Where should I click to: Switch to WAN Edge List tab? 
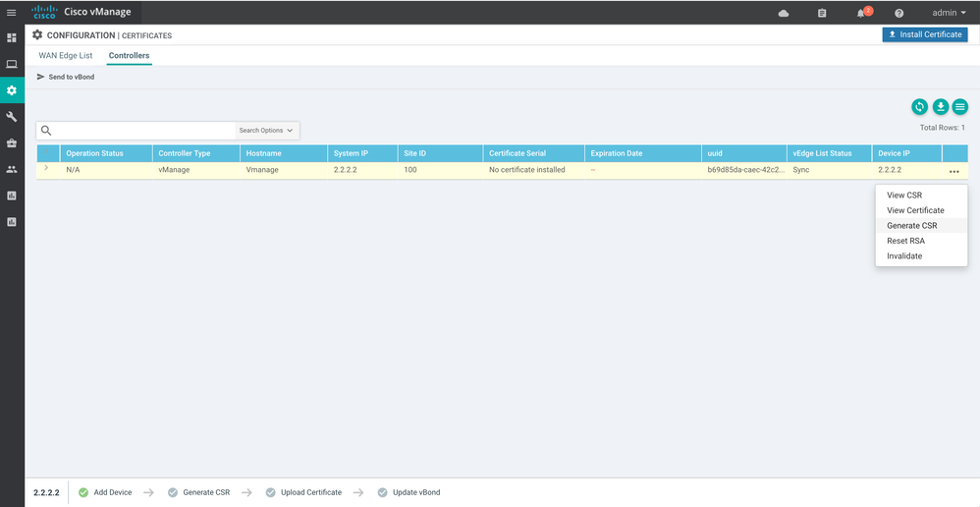coord(66,55)
